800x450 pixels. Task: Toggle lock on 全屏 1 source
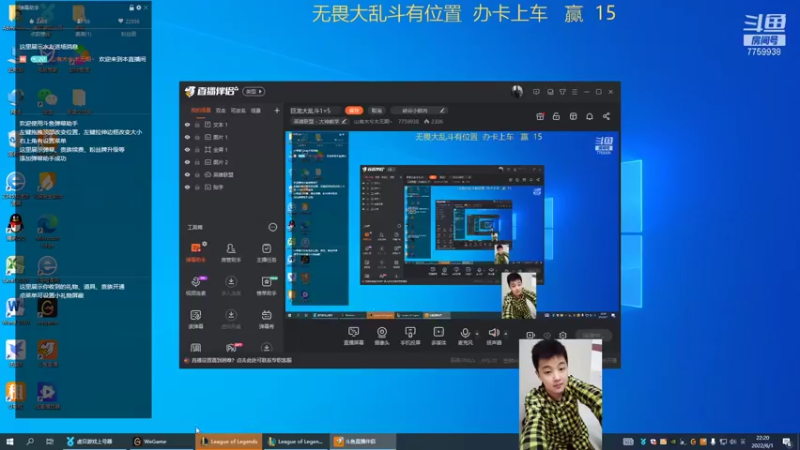(x=197, y=149)
